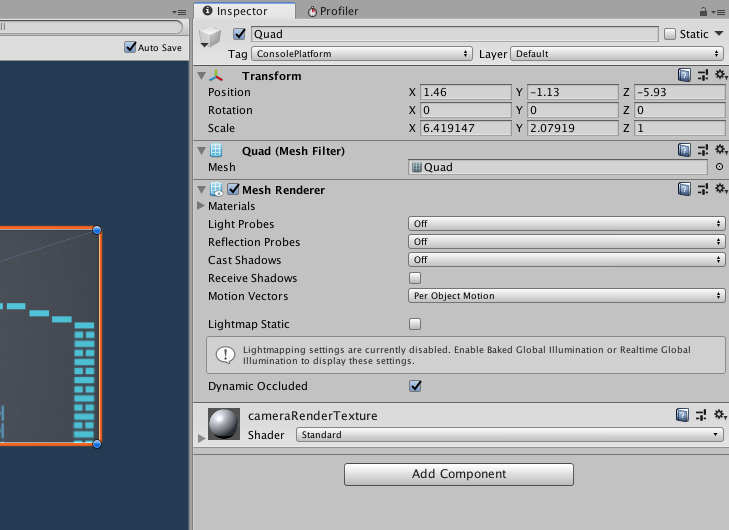Click the Add Component button
Screen dimensions: 729x530
click(x=459, y=474)
